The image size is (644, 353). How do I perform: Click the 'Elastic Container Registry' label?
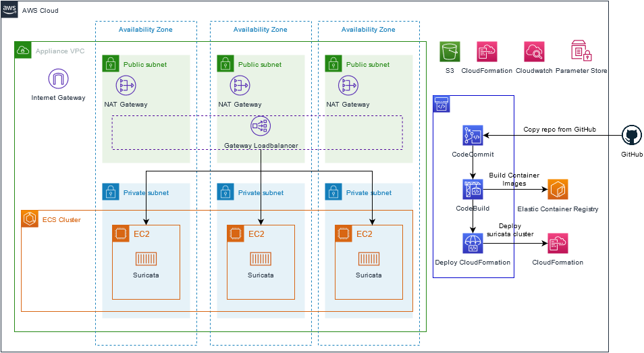click(x=558, y=209)
